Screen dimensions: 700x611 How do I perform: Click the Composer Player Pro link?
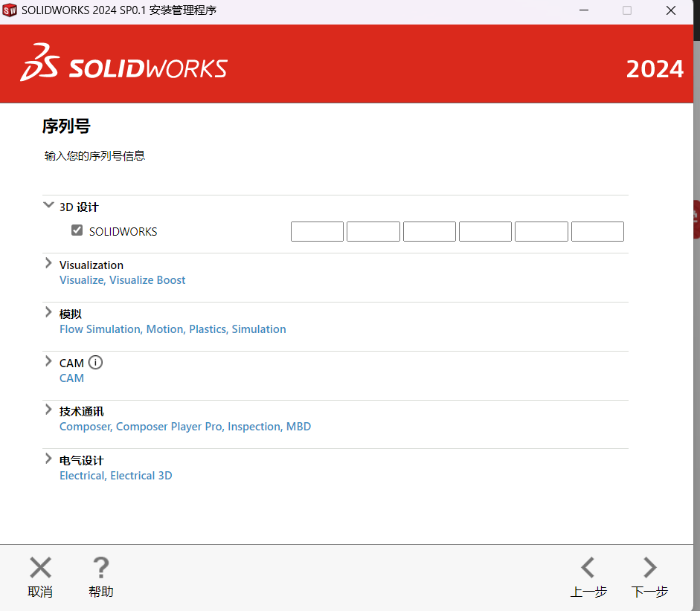pyautogui.click(x=162, y=426)
